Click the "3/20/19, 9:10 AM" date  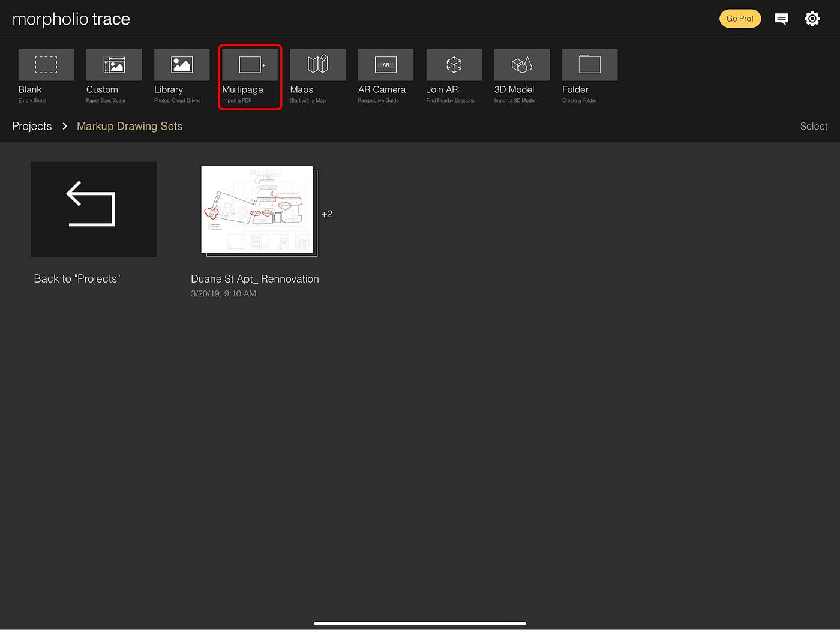[223, 293]
